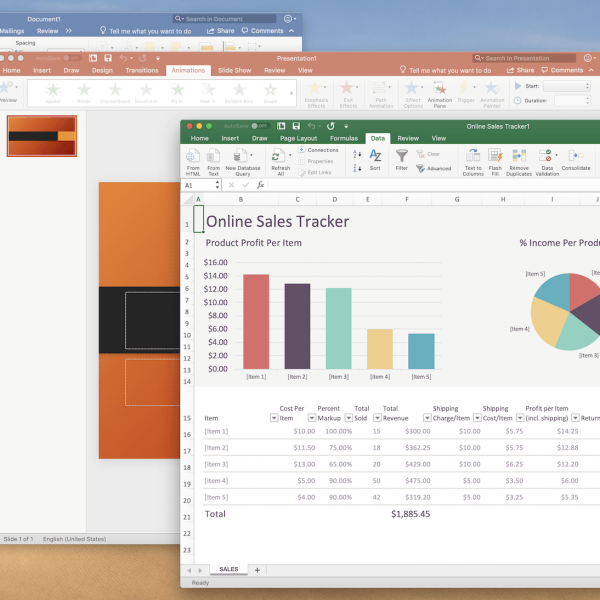The image size is (600, 600).
Task: Click Total revenue cell $1,885.45
Action: click(411, 514)
